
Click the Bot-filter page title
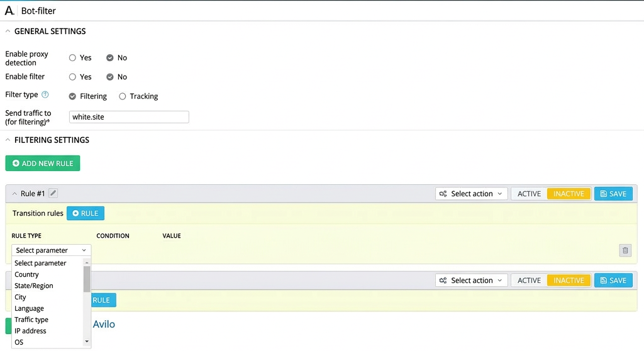click(38, 11)
